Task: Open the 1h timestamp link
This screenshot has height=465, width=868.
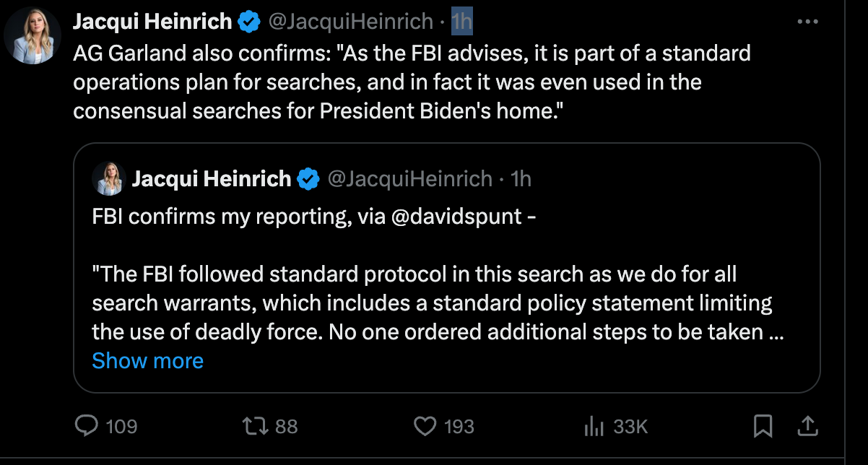Action: 461,21
